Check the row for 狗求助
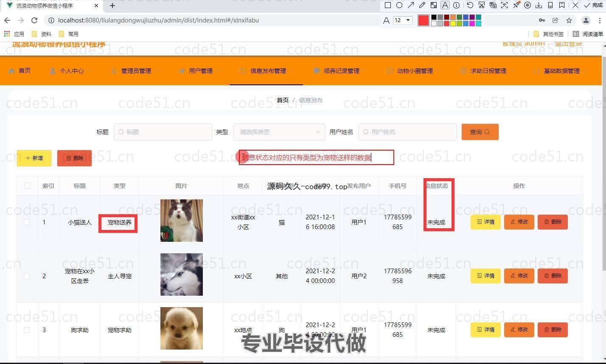This screenshot has height=364, width=606. click(27, 330)
